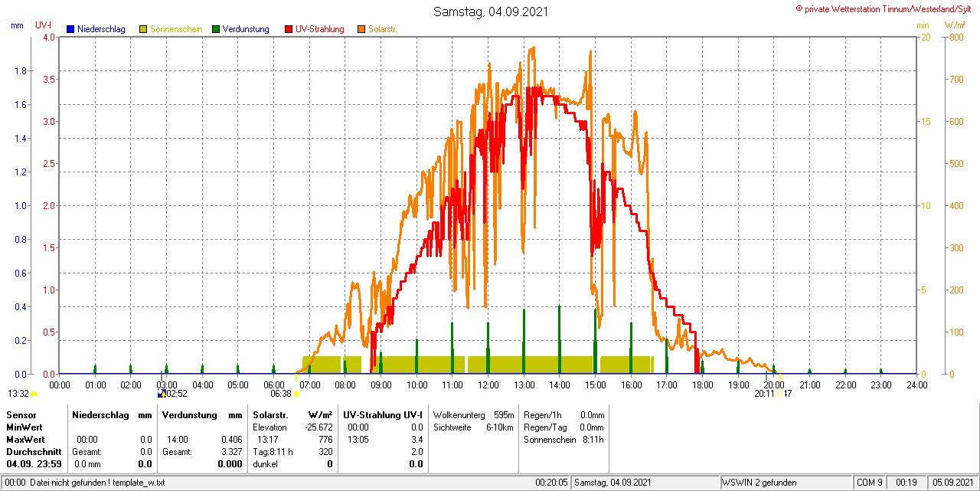Click the MaxWert row label
The image size is (980, 491).
click(x=27, y=440)
